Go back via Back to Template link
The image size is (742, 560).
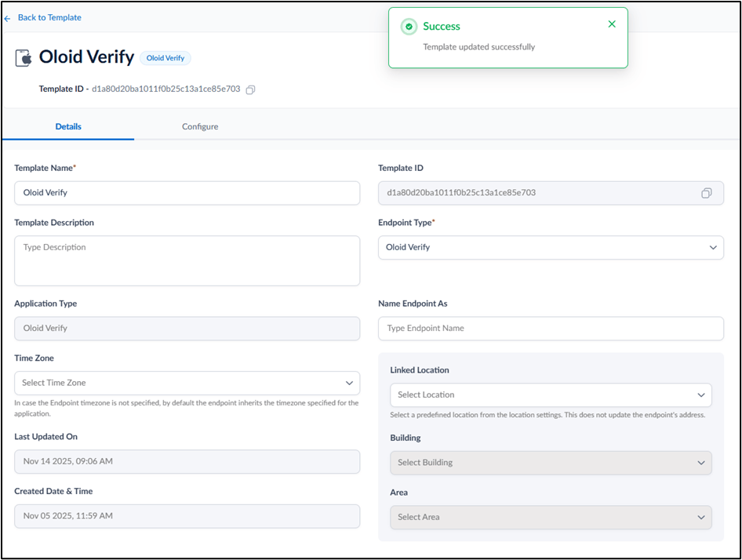49,17
